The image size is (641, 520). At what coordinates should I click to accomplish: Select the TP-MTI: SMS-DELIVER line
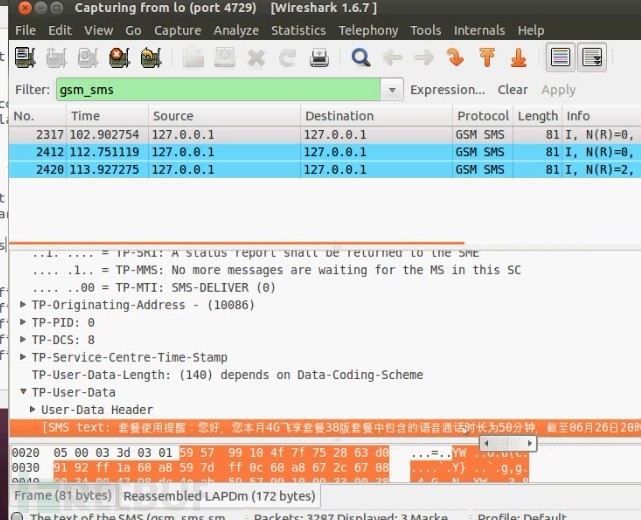[x=154, y=287]
